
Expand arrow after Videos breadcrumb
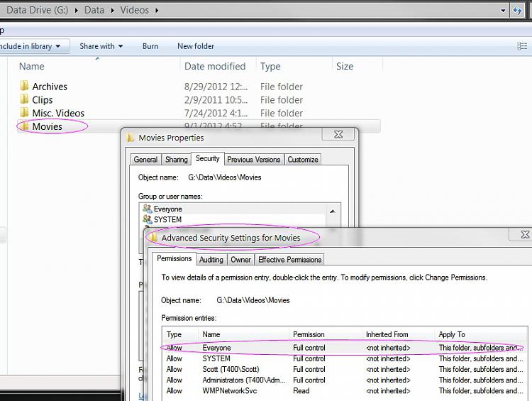(x=157, y=11)
